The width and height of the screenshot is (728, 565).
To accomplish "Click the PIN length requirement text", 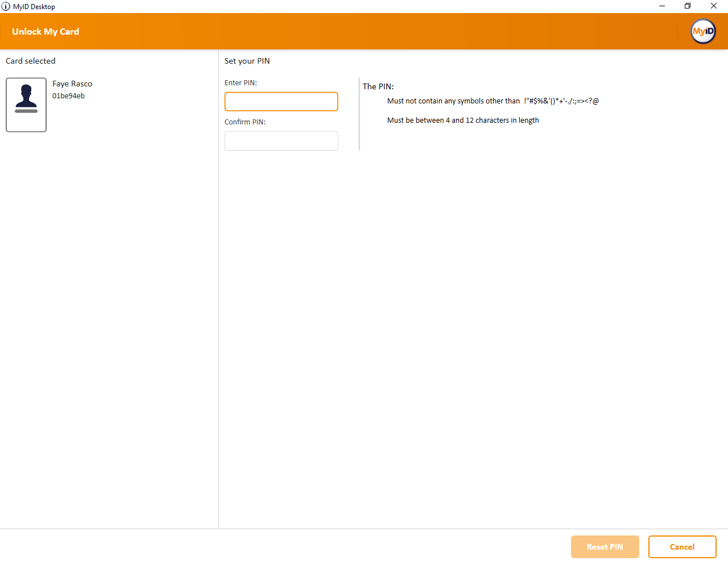I will pyautogui.click(x=463, y=121).
